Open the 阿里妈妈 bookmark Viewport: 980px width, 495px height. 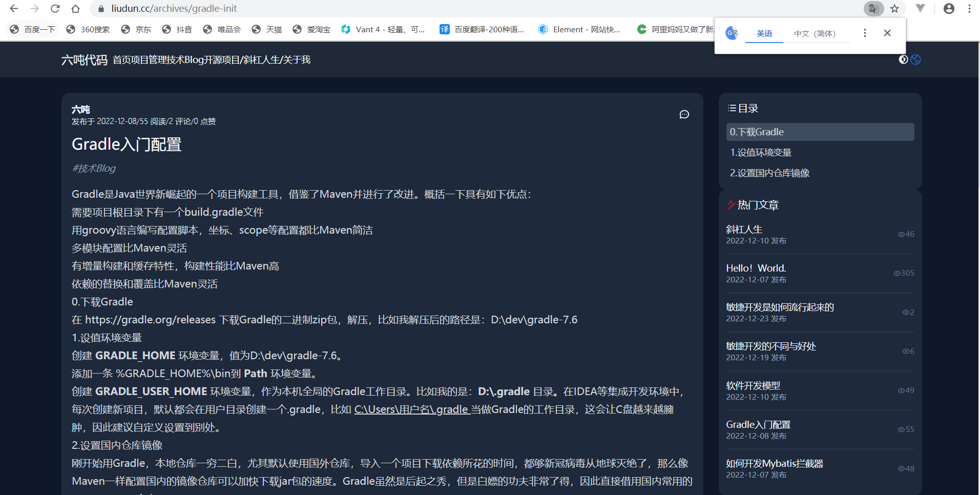click(x=675, y=30)
